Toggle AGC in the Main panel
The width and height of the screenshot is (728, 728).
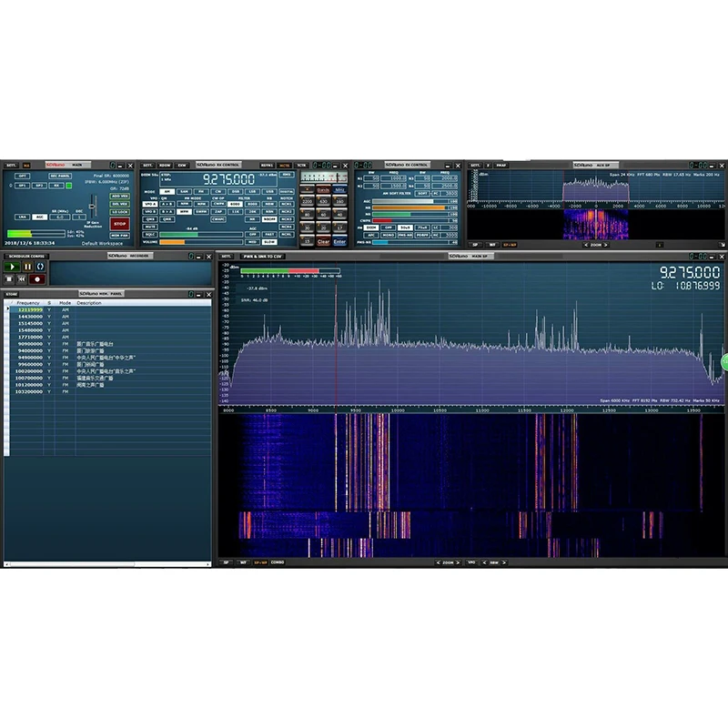39,217
